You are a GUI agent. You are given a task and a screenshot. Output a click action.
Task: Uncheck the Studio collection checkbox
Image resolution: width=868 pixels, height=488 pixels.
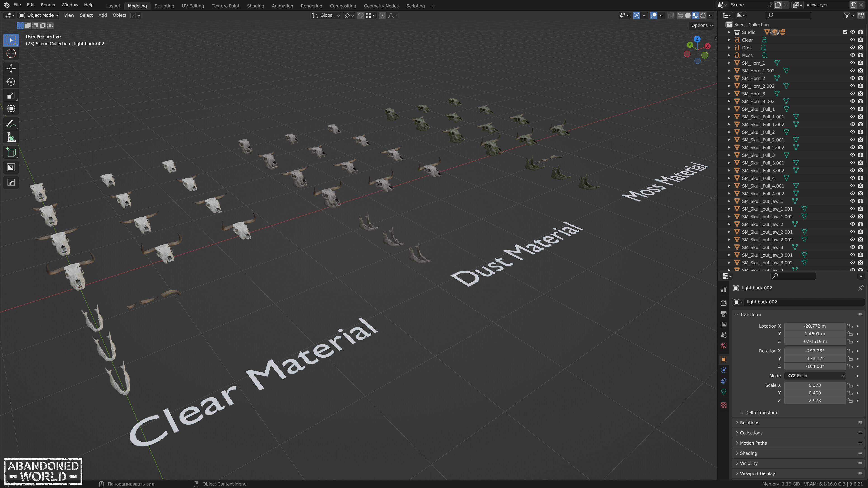tap(845, 32)
